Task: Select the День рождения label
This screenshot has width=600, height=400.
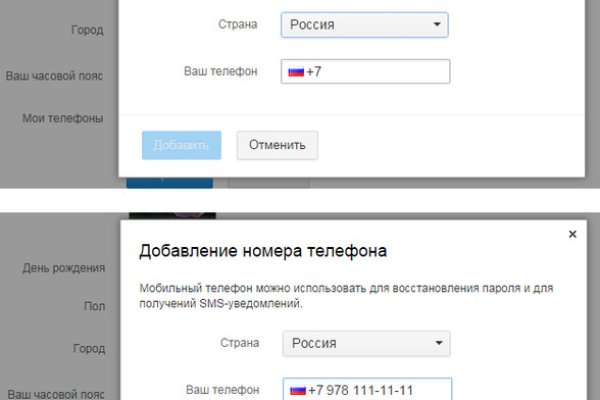Action: click(x=64, y=268)
